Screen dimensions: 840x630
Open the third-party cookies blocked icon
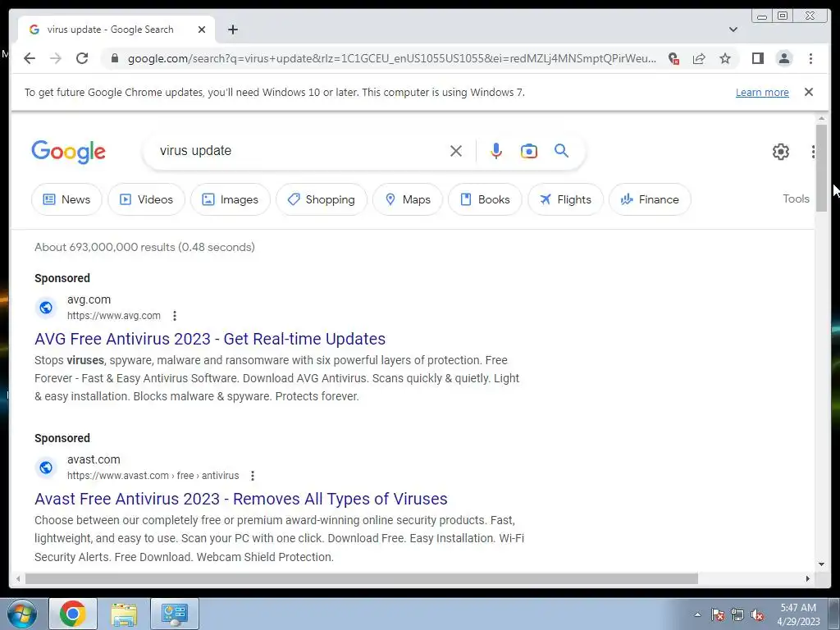click(674, 58)
